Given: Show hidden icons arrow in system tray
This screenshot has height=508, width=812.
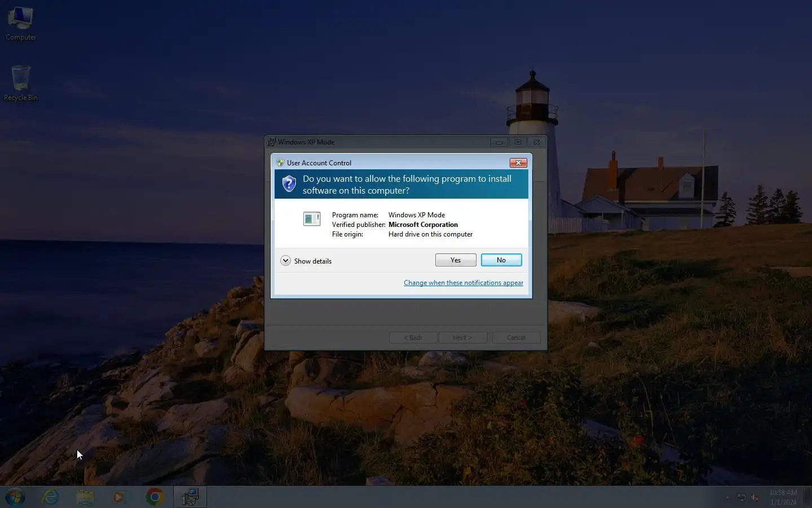Looking at the screenshot, I should [x=727, y=498].
